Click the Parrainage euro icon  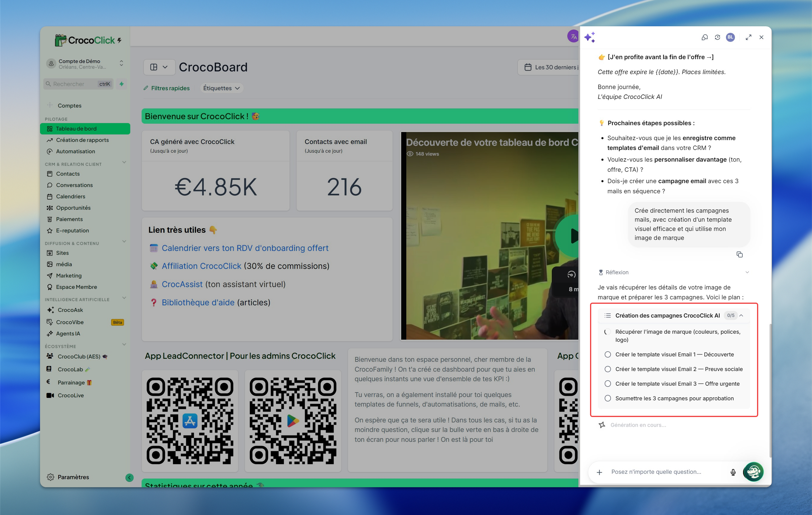tap(49, 382)
